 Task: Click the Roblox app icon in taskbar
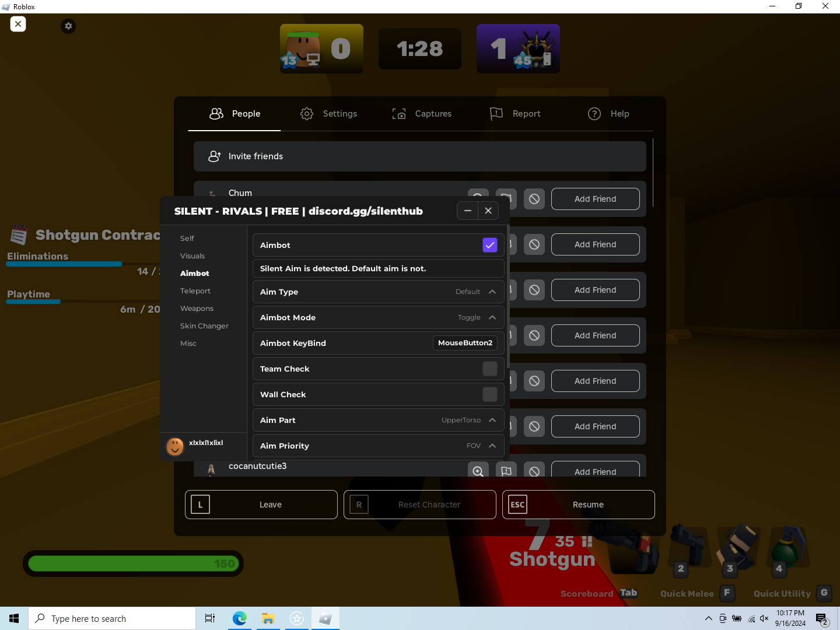[x=325, y=618]
